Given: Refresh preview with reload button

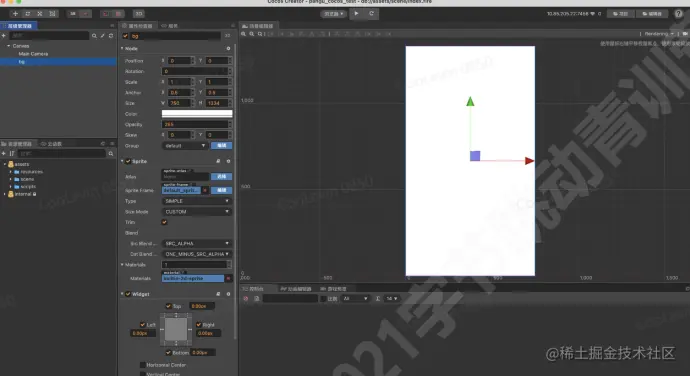Looking at the screenshot, I should coord(371,14).
